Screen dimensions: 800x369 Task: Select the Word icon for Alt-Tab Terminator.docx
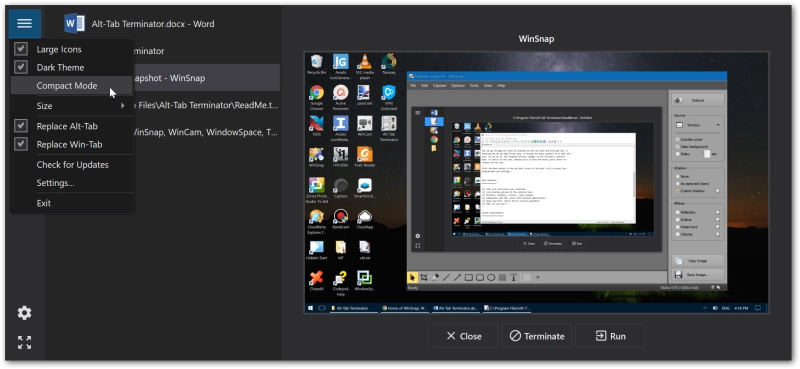(74, 23)
